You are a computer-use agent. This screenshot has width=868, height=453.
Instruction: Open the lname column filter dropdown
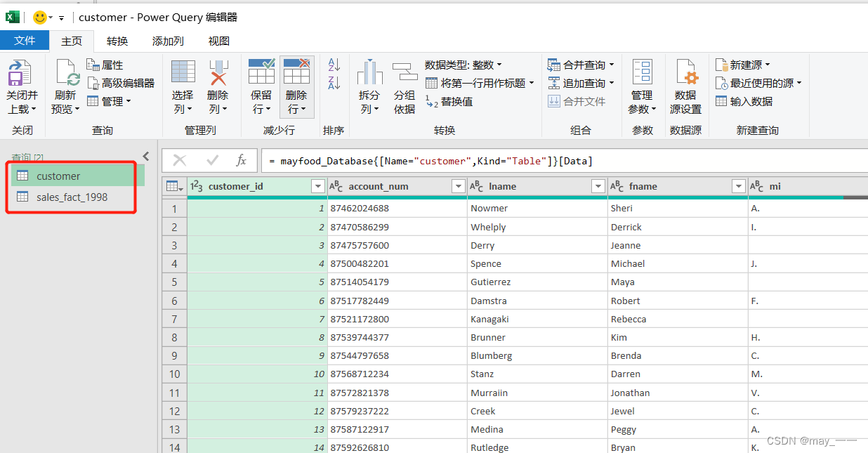[598, 186]
